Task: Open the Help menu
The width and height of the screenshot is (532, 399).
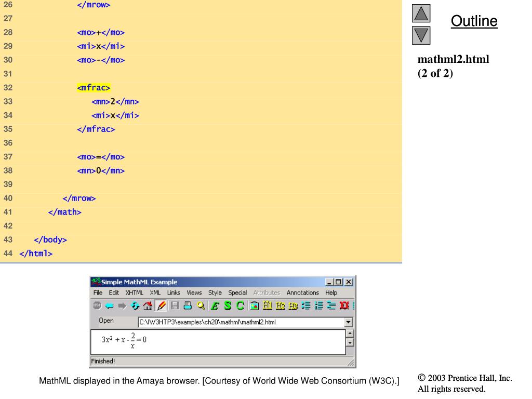Action: click(331, 292)
